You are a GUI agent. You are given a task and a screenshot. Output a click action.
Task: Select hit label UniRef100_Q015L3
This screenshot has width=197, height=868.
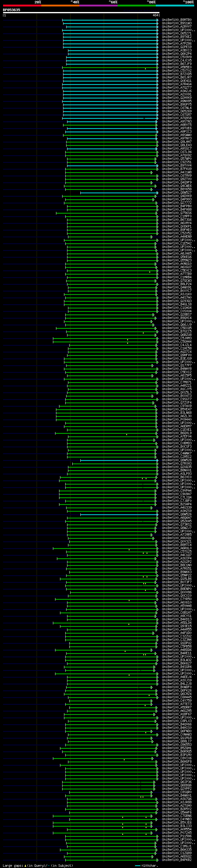pos(176,393)
